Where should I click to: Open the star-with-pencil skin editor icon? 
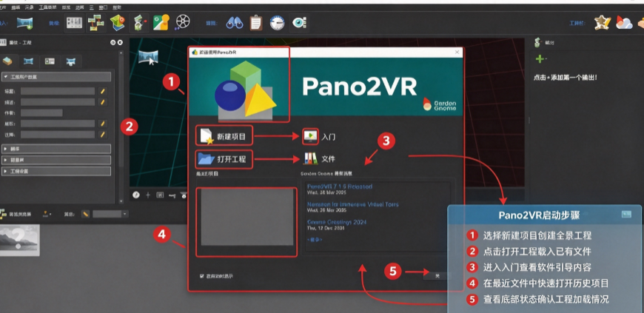(x=602, y=23)
